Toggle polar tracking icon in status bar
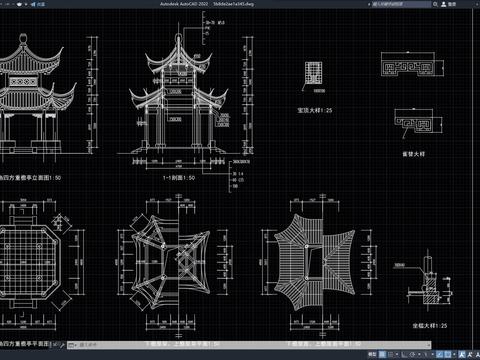480x360 pixels. click(x=412, y=354)
